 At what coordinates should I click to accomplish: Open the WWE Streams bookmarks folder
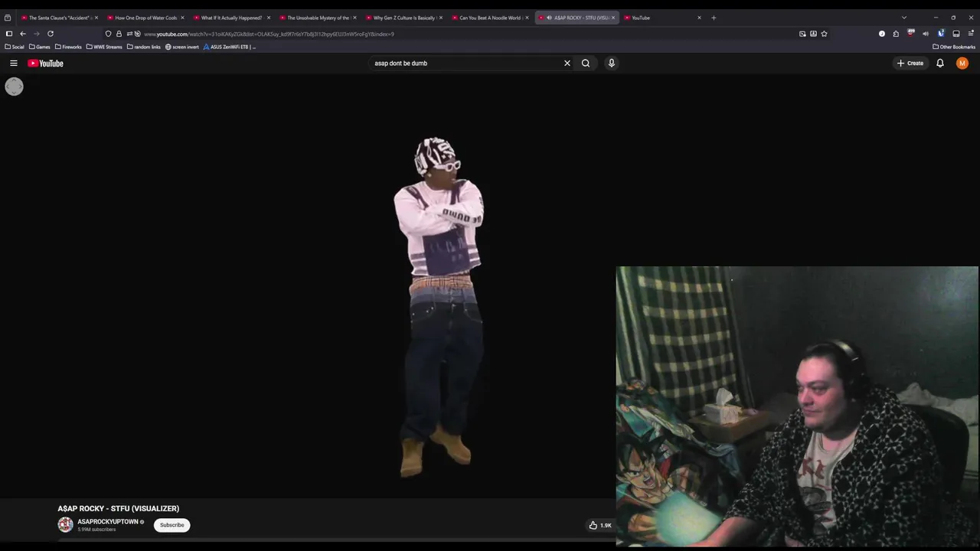tap(104, 47)
